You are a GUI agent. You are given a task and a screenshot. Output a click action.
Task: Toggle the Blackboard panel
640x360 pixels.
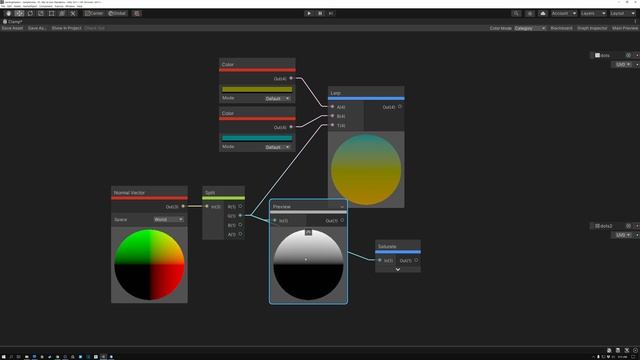pos(561,28)
